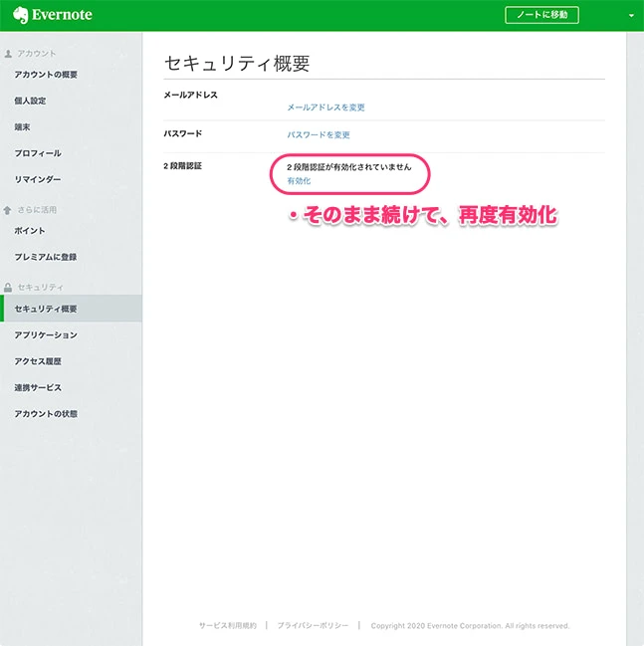The width and height of the screenshot is (644, 646).
Task: Click 有効化 to enable two-step verification
Action: point(299,181)
